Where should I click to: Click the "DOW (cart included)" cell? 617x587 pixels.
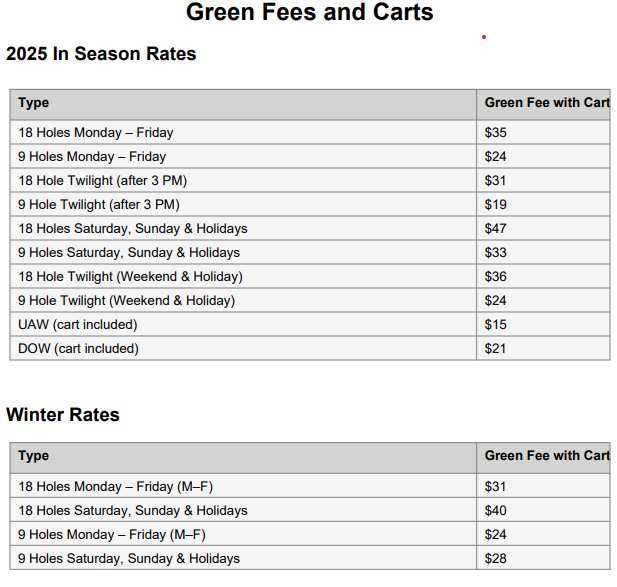(78, 349)
